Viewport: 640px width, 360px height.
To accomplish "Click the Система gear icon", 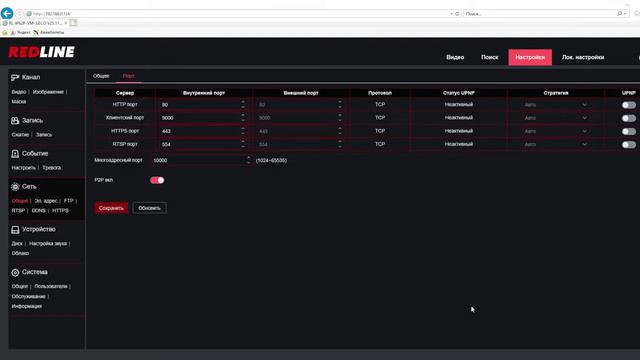I will (x=15, y=272).
